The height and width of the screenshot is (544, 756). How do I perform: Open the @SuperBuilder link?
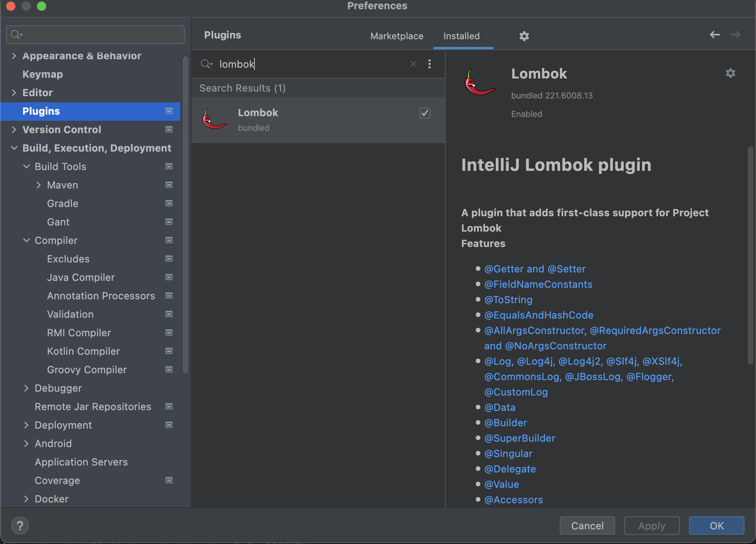[x=520, y=438]
